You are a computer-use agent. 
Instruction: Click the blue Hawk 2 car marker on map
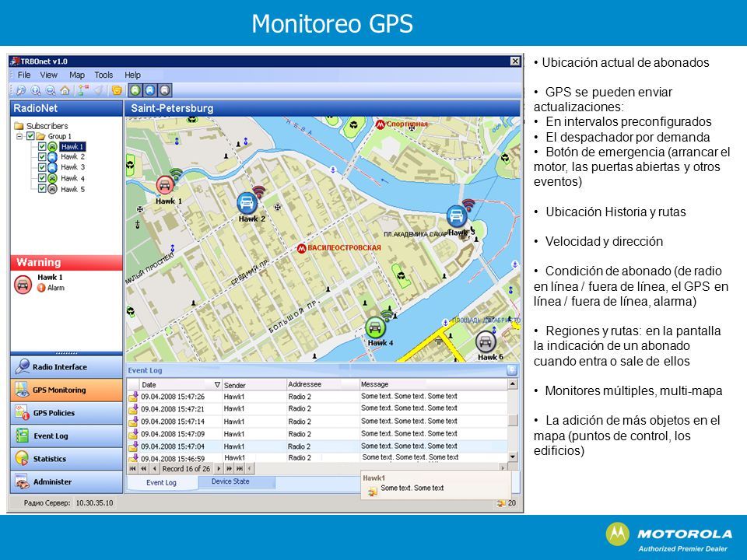pyautogui.click(x=247, y=203)
